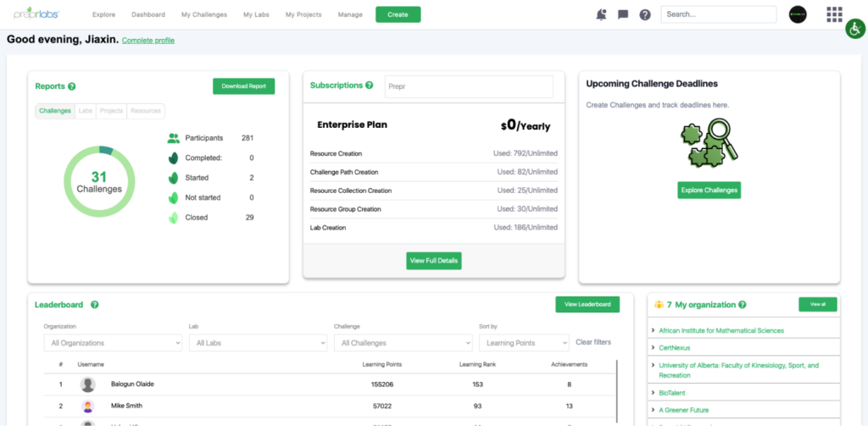Click the Participants people icon
868x426 pixels.
(173, 138)
